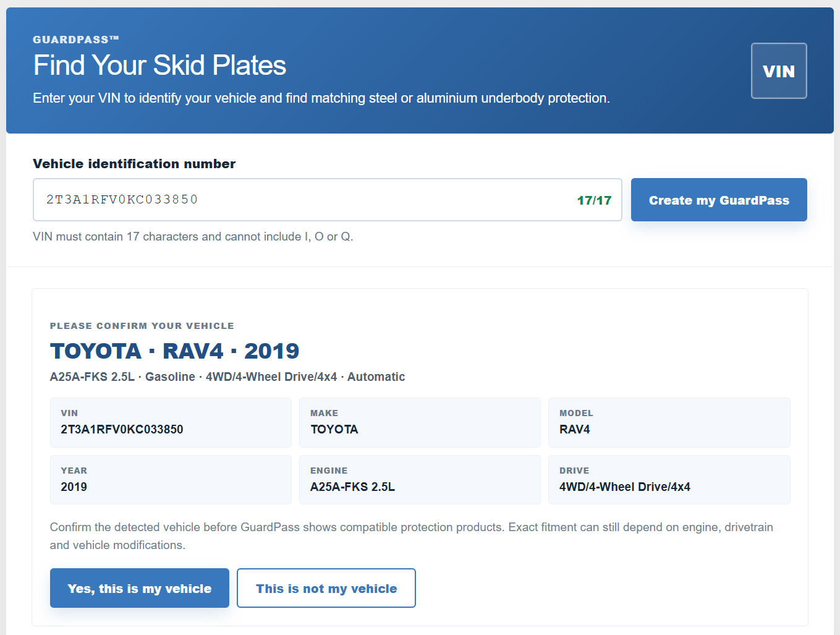Click the VIN must contain 17 characters hint
This screenshot has height=635, width=840.
(x=193, y=236)
